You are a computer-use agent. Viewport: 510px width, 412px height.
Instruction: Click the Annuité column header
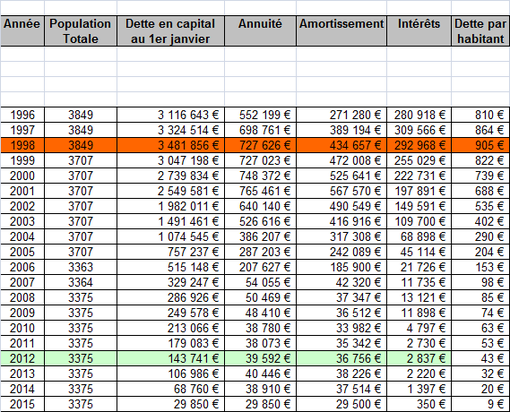tap(260, 31)
